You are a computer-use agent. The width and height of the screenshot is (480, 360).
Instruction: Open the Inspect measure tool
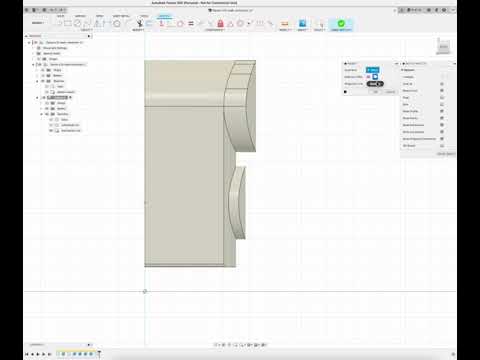click(x=285, y=23)
